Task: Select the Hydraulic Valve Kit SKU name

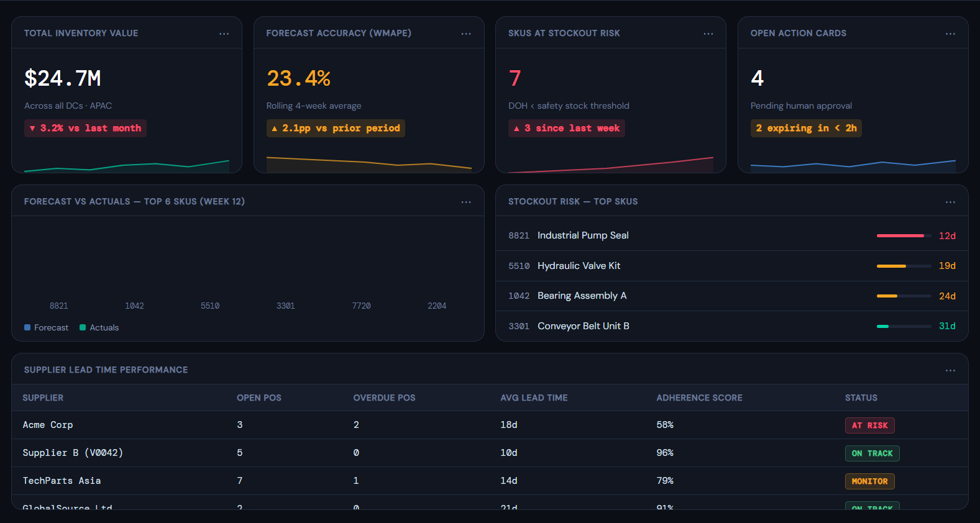Action: (x=579, y=266)
